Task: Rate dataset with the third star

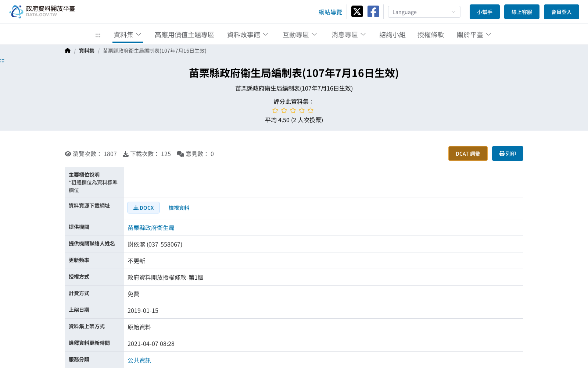Action: pos(293,110)
